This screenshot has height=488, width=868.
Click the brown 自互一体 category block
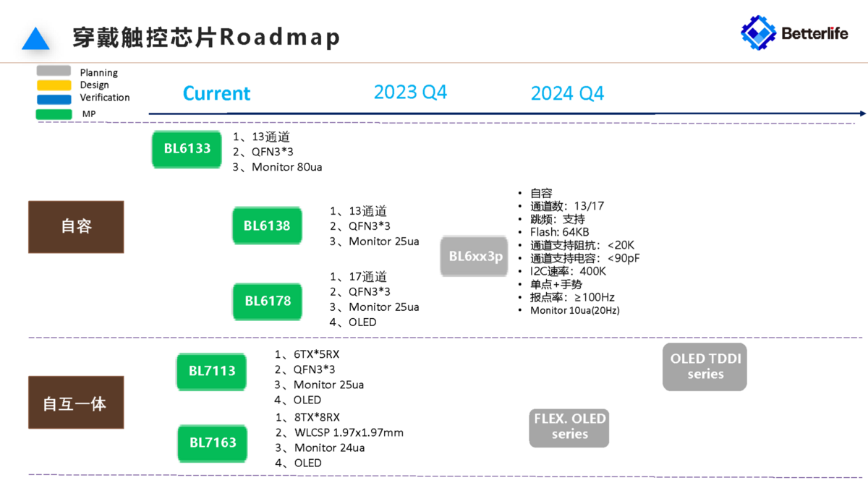point(76,403)
